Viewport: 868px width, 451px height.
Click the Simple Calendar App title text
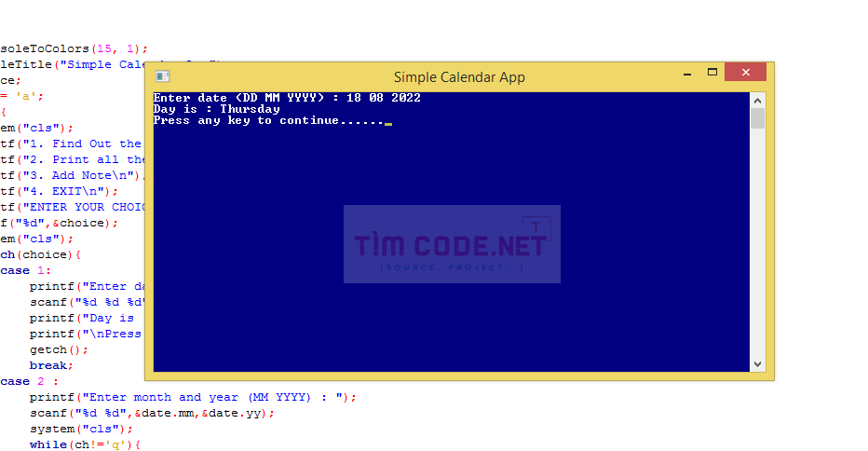pyautogui.click(x=459, y=77)
